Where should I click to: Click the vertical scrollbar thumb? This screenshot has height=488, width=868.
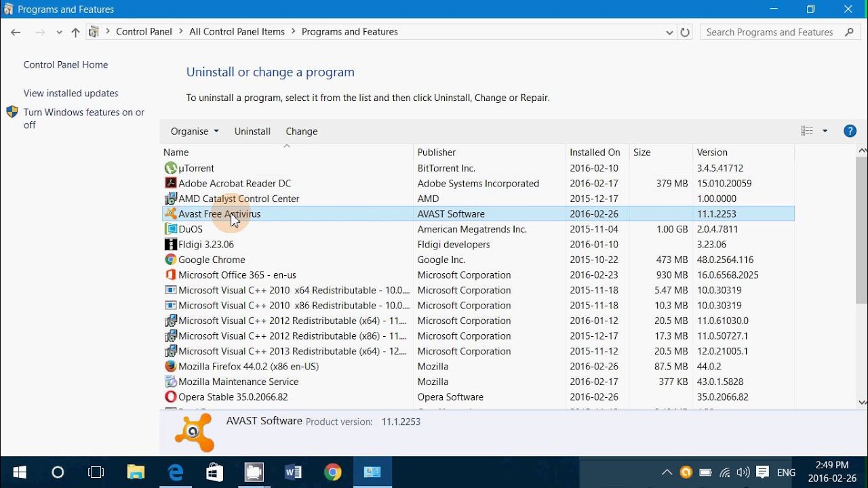pos(862,230)
